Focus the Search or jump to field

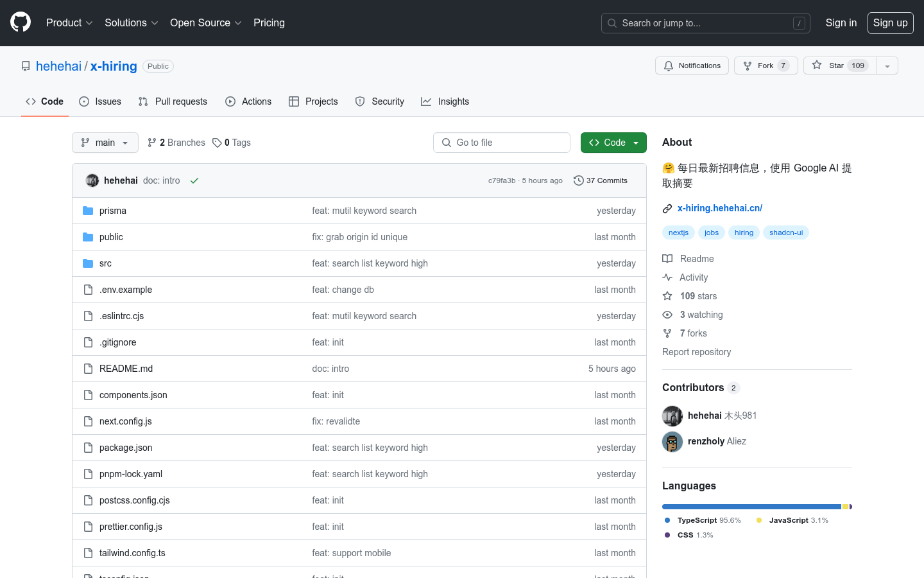coord(706,23)
